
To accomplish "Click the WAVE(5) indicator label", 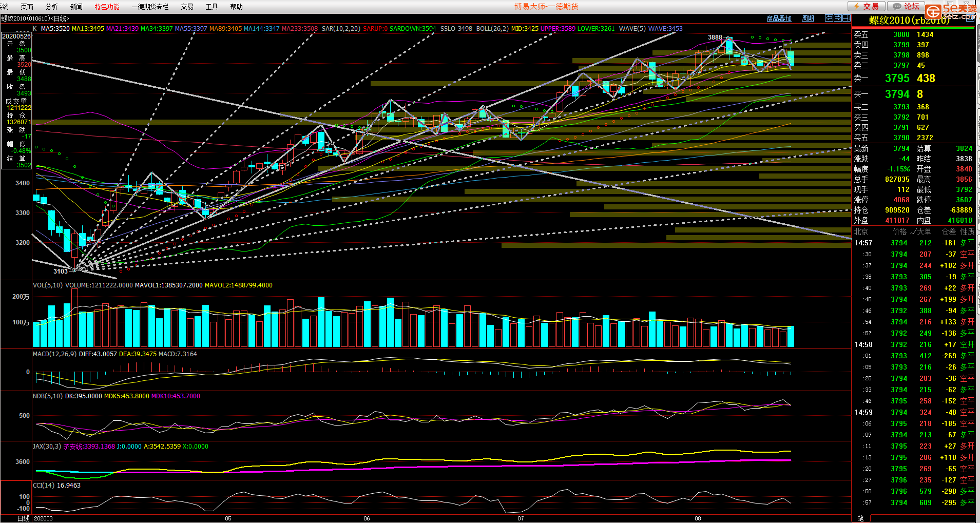I will click(632, 29).
